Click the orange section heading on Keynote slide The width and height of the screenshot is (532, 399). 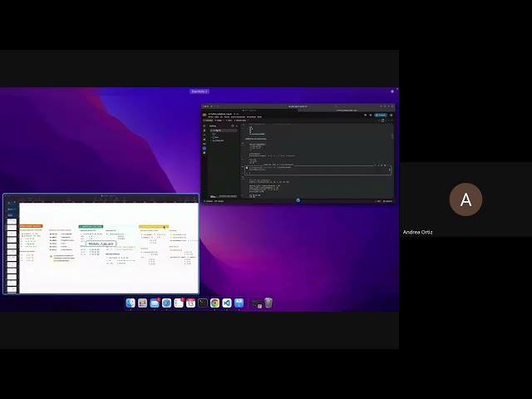(31, 226)
